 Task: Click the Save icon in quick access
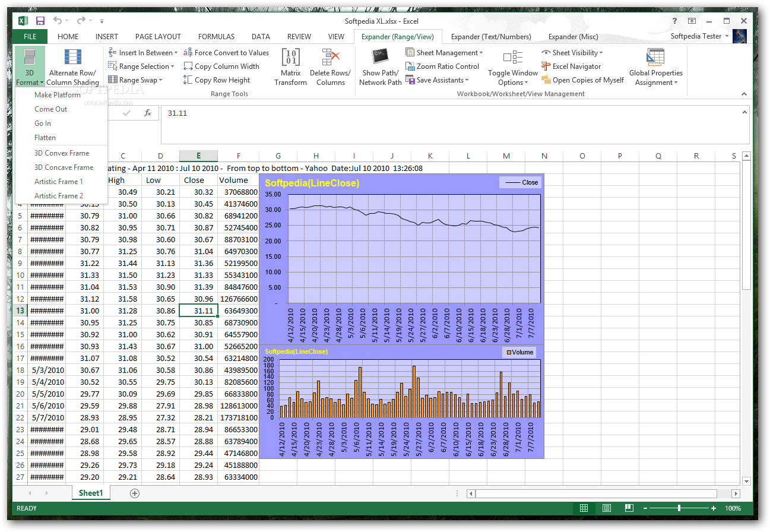[40, 21]
